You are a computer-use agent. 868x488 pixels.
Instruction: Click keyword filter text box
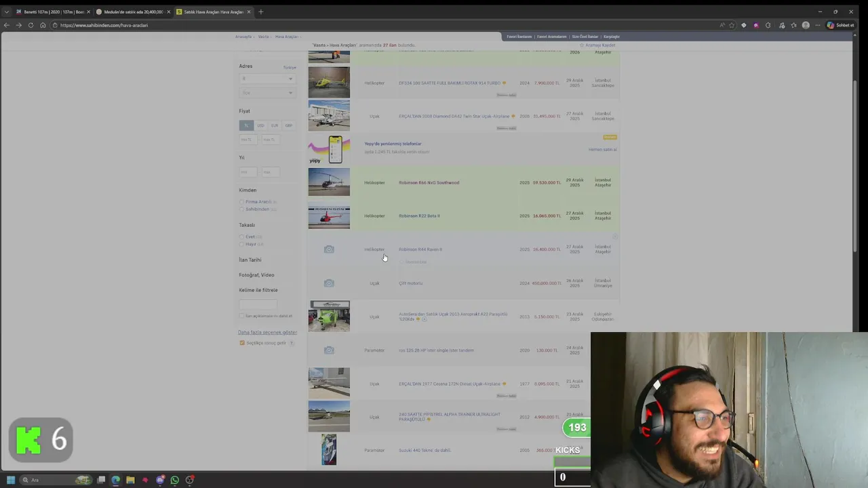click(x=258, y=304)
